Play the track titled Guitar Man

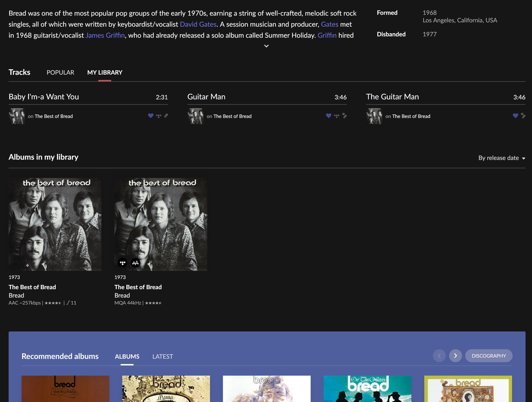click(206, 97)
